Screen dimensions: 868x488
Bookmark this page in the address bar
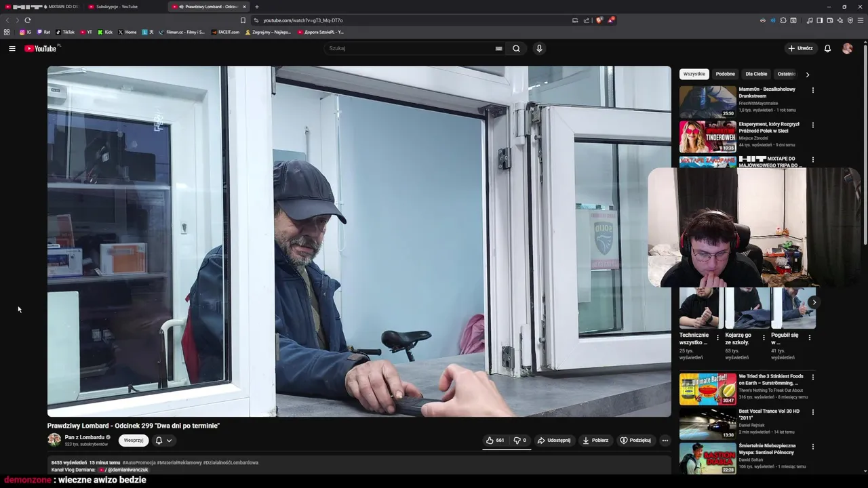(x=243, y=20)
